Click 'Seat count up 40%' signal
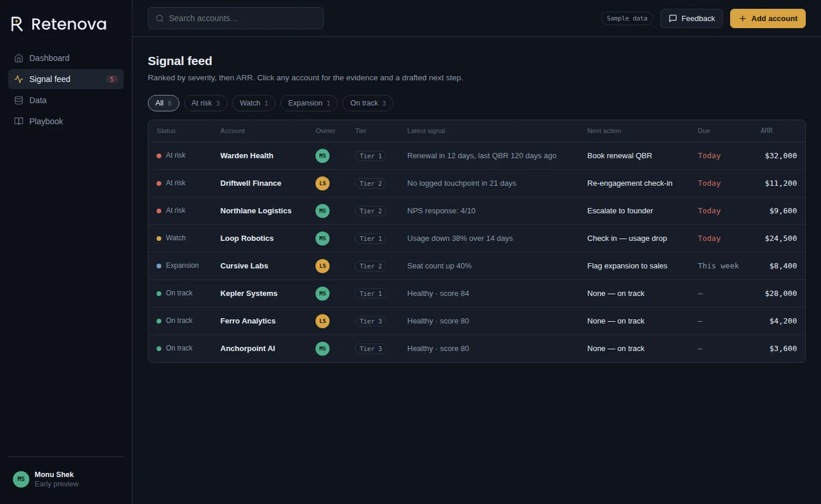The image size is (821, 504). pyautogui.click(x=439, y=266)
